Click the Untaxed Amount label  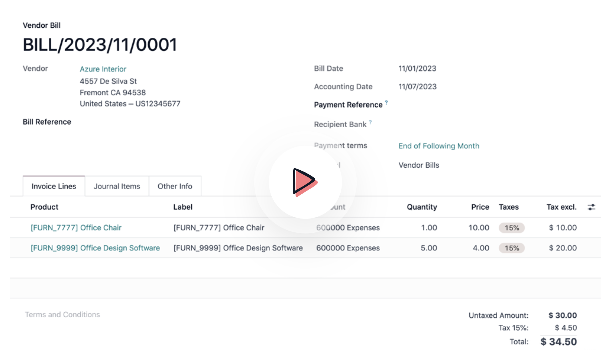tap(498, 315)
